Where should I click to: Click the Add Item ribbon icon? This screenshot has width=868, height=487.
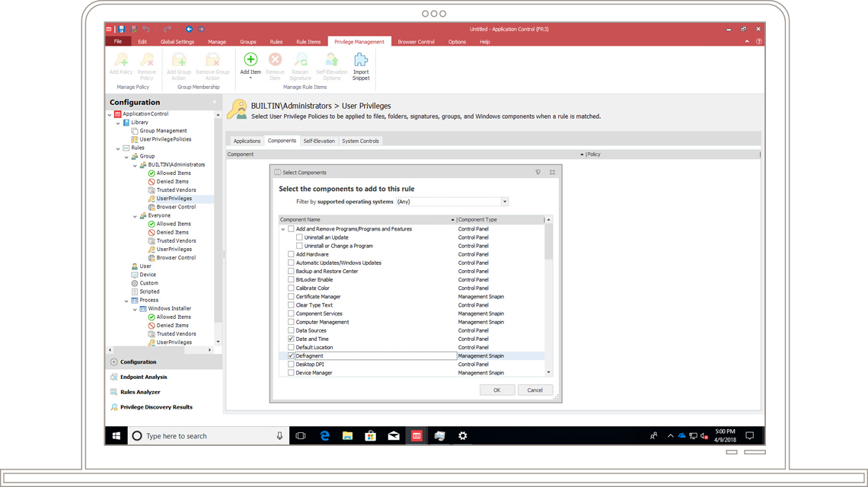click(251, 60)
